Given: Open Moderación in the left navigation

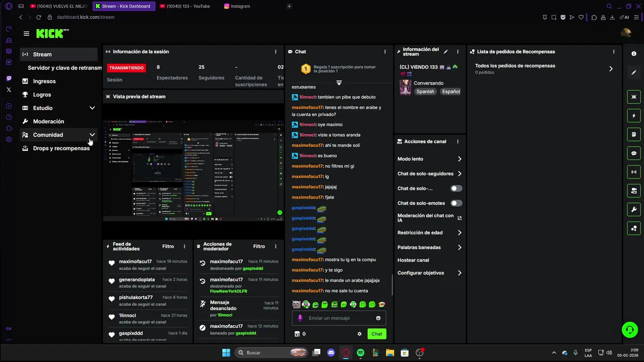Looking at the screenshot, I should coord(59,122).
